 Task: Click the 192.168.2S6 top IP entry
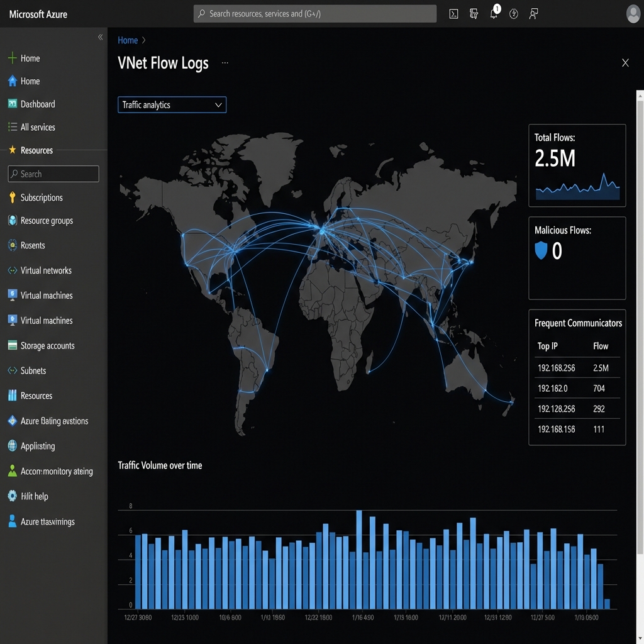coord(556,368)
